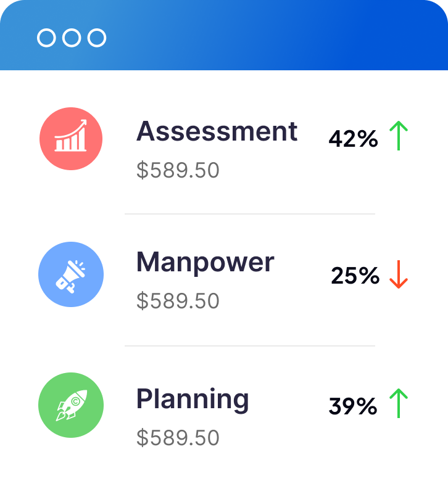Click the green Planning rocket icon

tap(71, 405)
